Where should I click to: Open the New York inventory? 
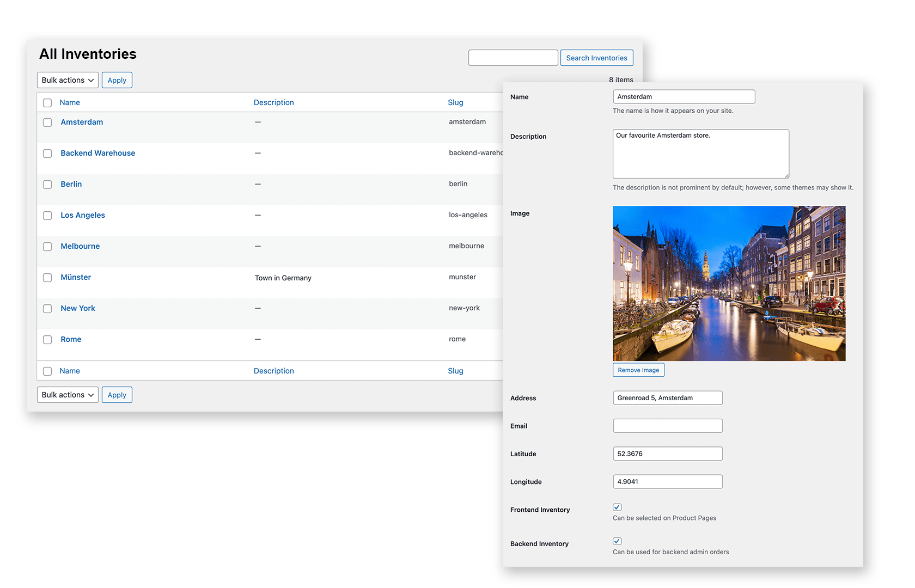pyautogui.click(x=77, y=308)
